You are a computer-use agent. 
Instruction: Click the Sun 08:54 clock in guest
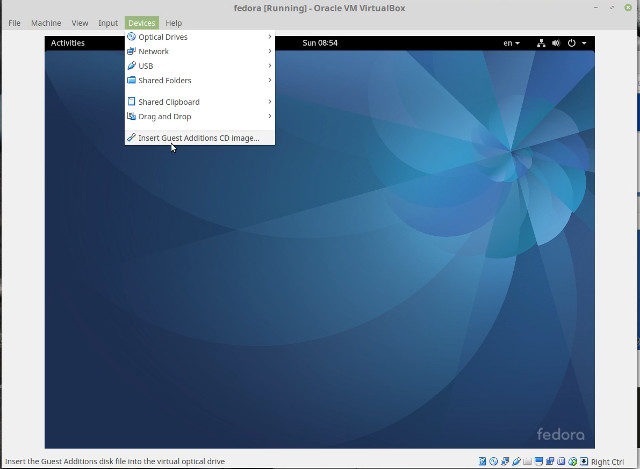point(320,43)
